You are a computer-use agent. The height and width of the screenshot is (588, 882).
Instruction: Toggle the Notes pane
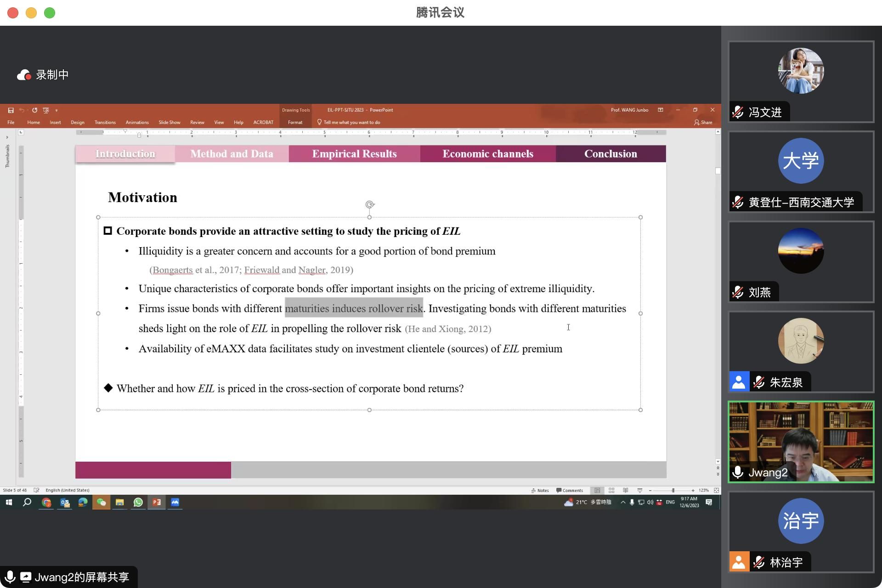pos(540,491)
